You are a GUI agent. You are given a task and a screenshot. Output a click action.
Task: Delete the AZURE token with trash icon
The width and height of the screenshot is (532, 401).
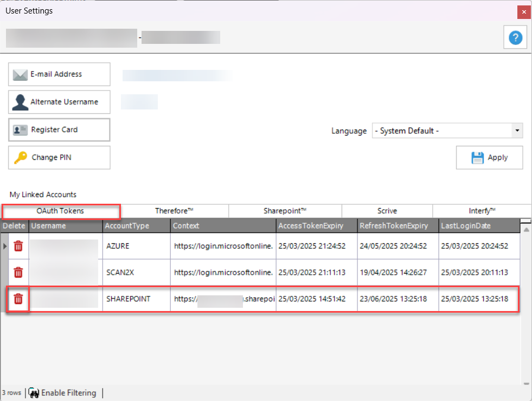pyautogui.click(x=18, y=246)
